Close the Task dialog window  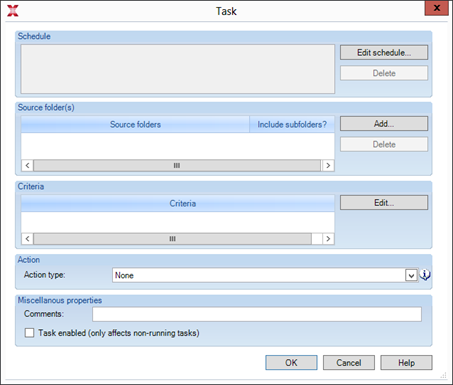tap(437, 8)
